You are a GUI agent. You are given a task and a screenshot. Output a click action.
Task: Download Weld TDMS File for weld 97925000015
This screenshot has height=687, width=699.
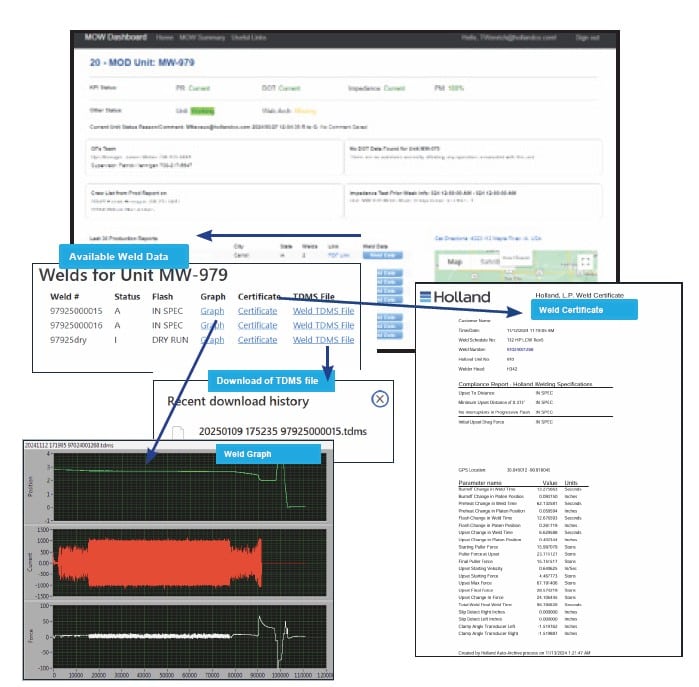point(323,311)
